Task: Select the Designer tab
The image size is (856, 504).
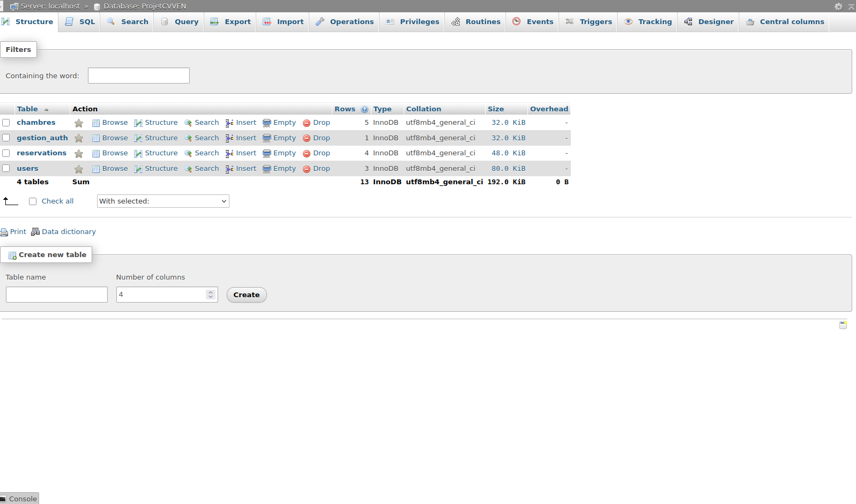Action: (709, 22)
